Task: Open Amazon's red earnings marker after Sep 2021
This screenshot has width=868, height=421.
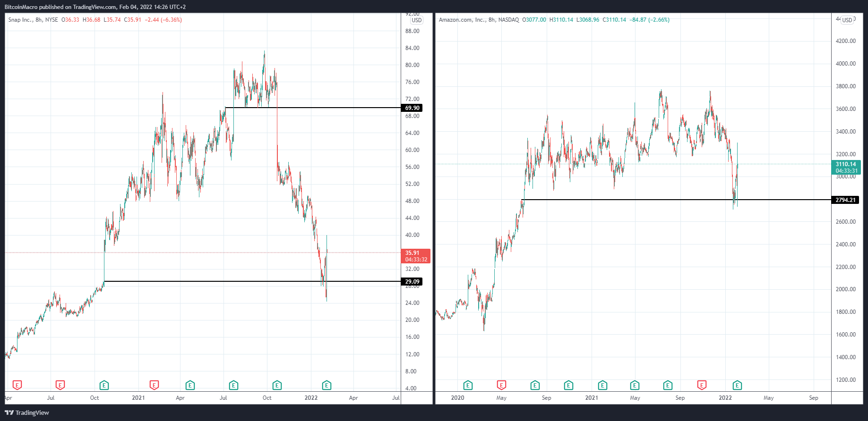Action: point(702,385)
